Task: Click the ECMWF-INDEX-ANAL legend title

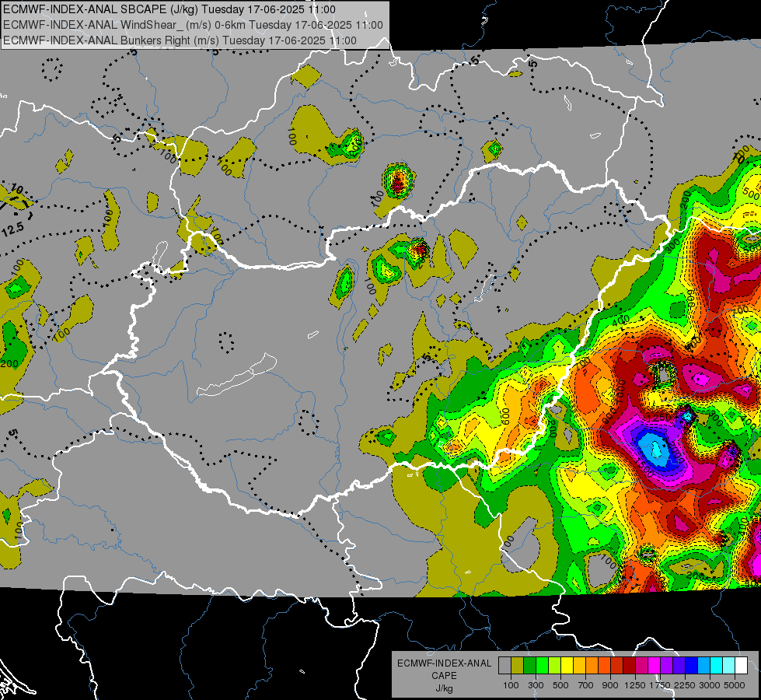Action: tap(445, 663)
